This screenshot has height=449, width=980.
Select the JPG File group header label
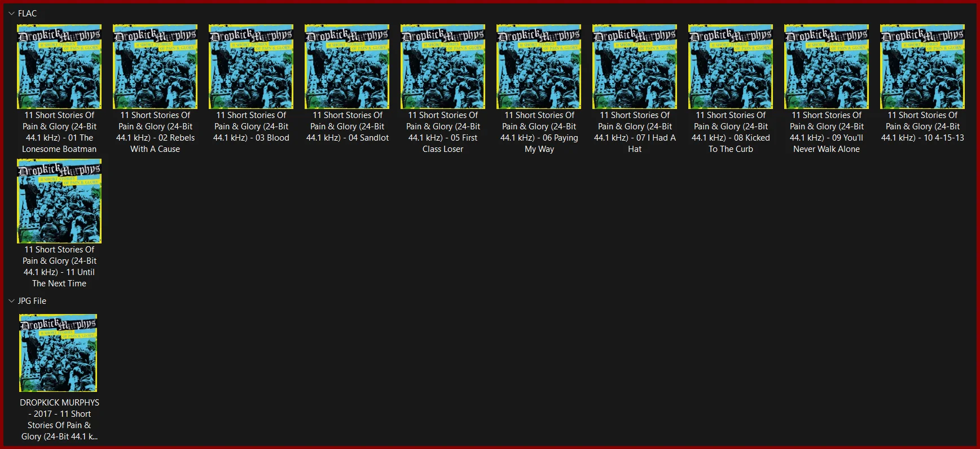click(32, 301)
